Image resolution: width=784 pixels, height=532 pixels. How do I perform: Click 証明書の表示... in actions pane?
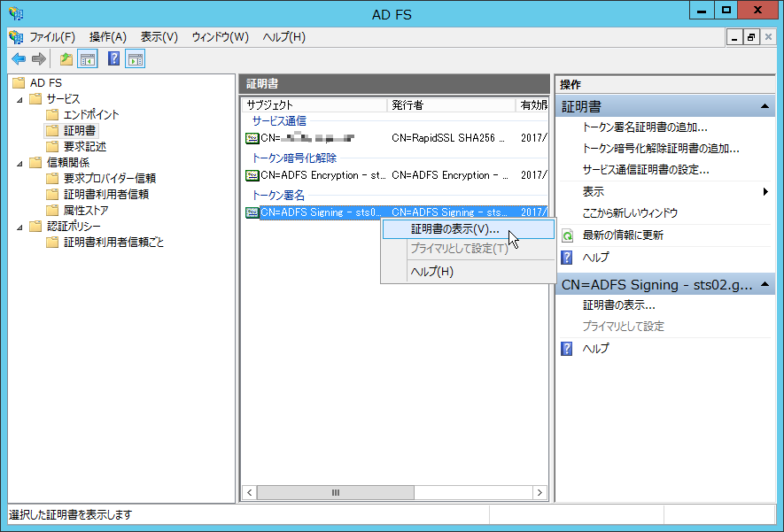click(x=619, y=305)
